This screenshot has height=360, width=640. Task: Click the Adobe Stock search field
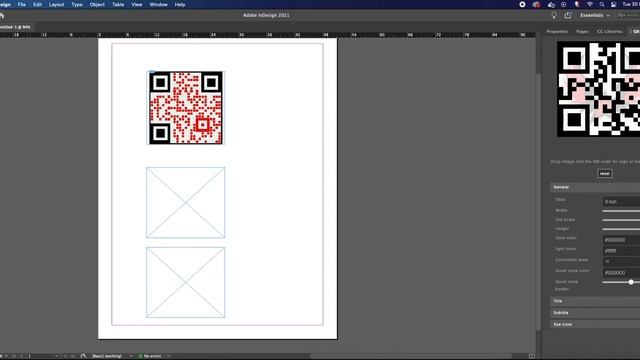point(629,16)
